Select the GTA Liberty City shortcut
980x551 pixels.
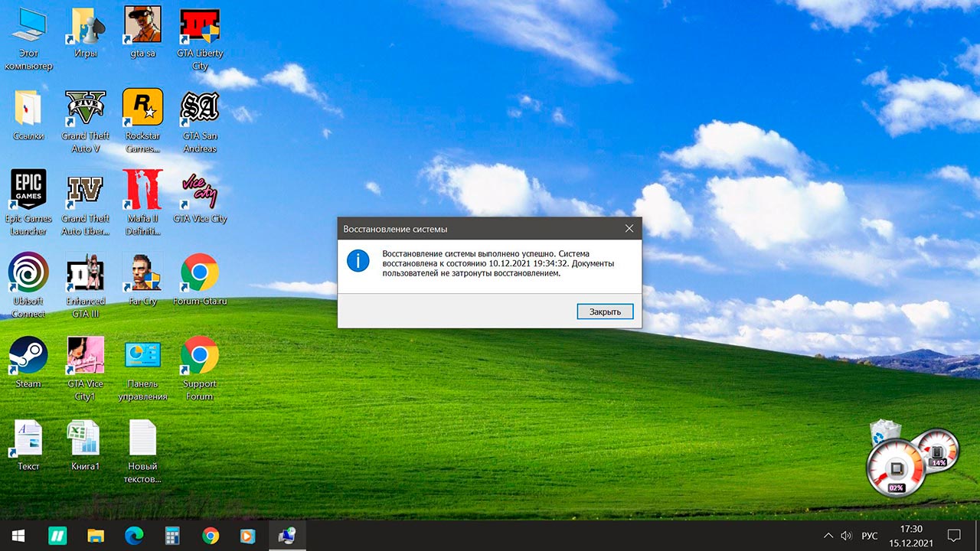(200, 39)
